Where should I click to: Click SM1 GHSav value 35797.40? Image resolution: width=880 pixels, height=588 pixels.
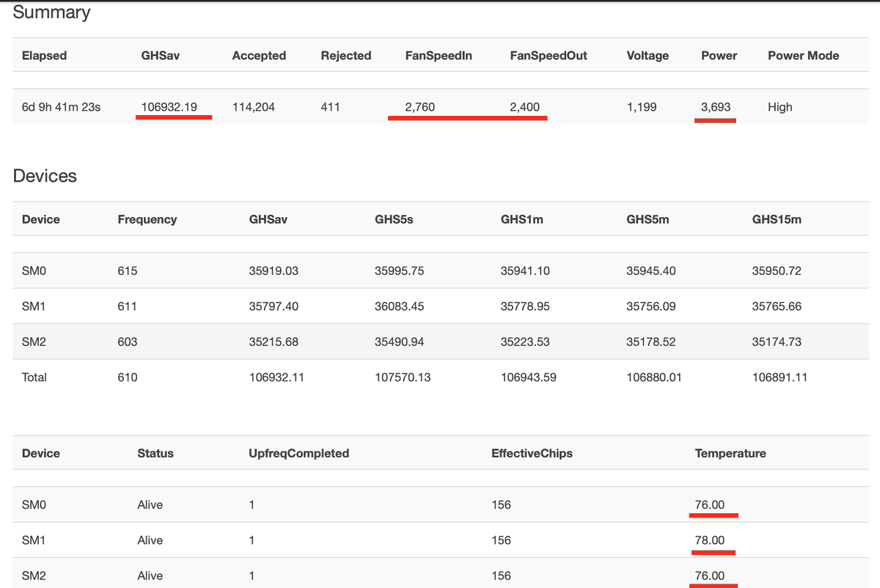(274, 306)
